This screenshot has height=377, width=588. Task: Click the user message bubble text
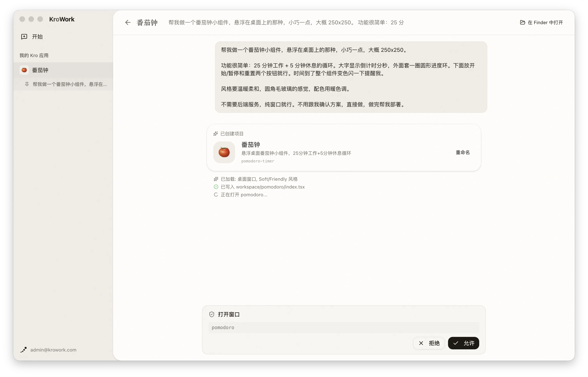(x=351, y=77)
